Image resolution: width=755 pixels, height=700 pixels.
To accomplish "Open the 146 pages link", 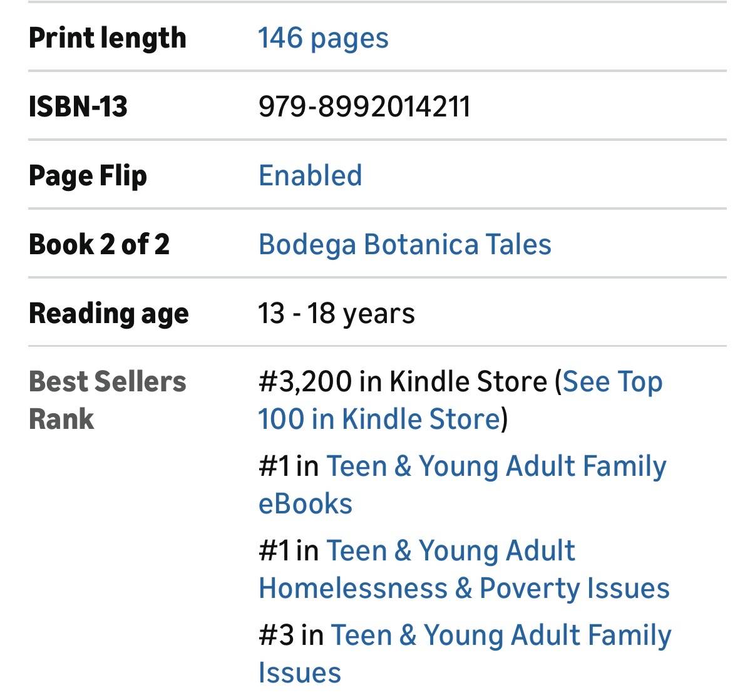I will [323, 38].
